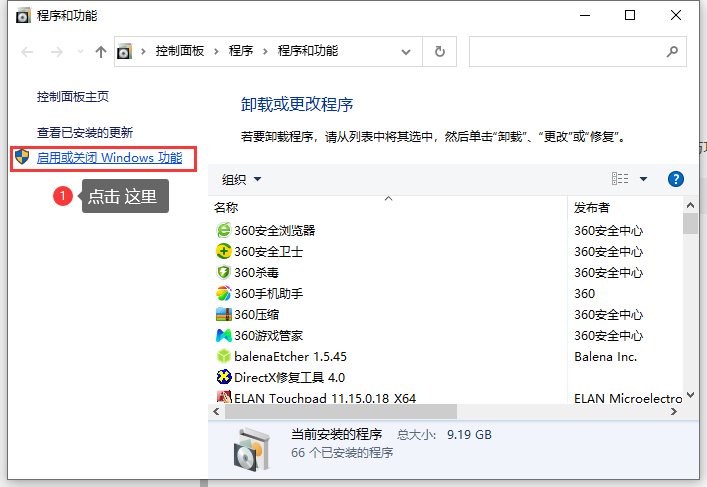Screen dimensions: 707x487
Task: Click vertical scrollbar up arrow
Action: (x=690, y=205)
